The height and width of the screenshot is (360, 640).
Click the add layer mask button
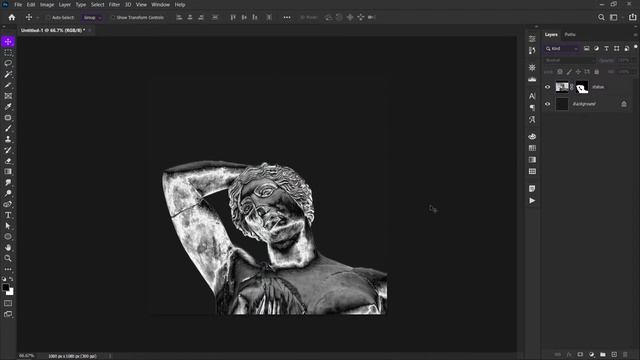[x=580, y=354]
